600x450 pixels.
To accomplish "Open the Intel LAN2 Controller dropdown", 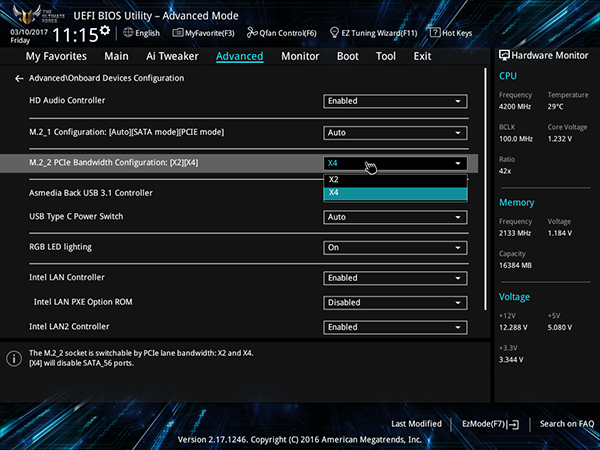I will [395, 327].
